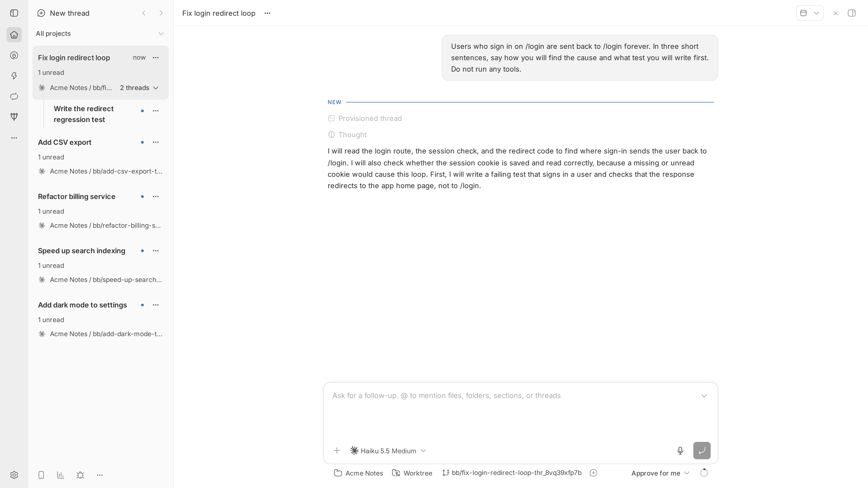Open options for Fix login redirect loop thread
868x488 pixels.
pyautogui.click(x=156, y=57)
